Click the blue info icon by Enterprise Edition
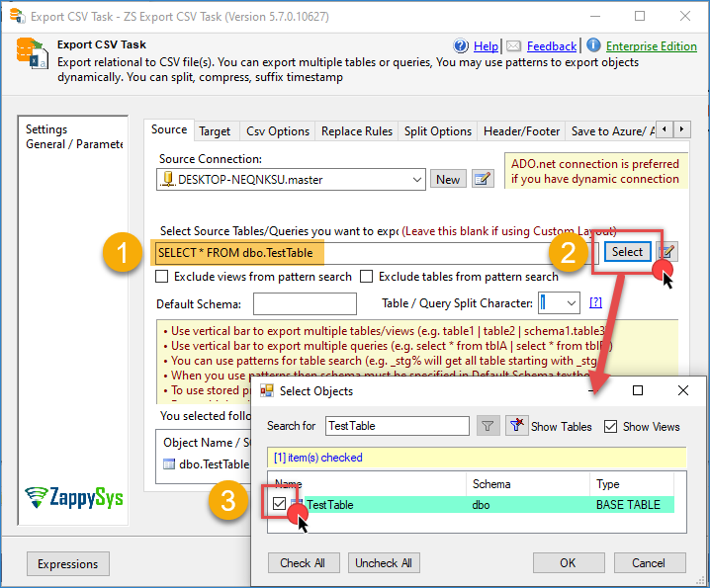710x588 pixels. coord(593,45)
